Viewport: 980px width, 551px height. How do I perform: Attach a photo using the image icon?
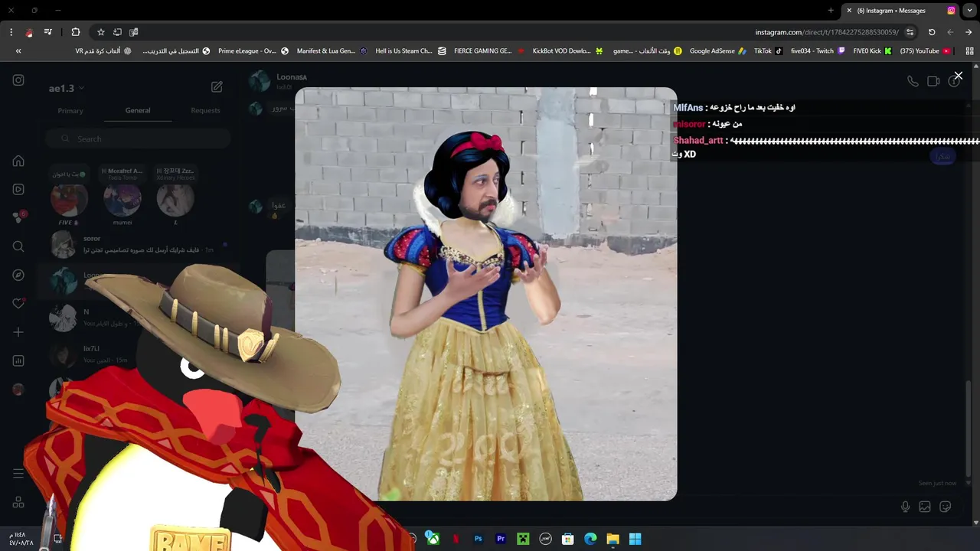point(925,507)
